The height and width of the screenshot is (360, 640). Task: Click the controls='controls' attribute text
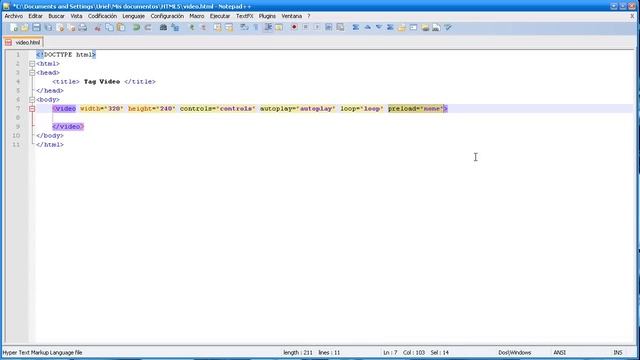(x=218, y=109)
